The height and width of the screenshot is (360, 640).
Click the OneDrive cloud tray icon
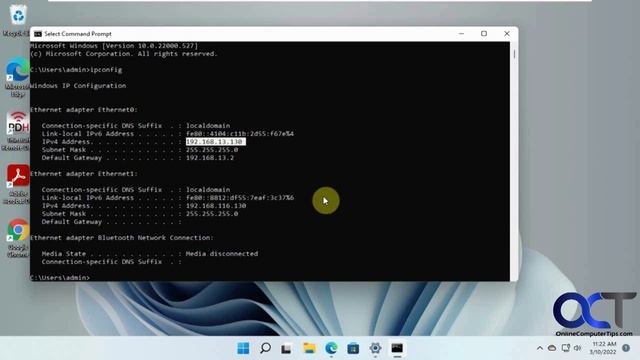[x=552, y=348]
